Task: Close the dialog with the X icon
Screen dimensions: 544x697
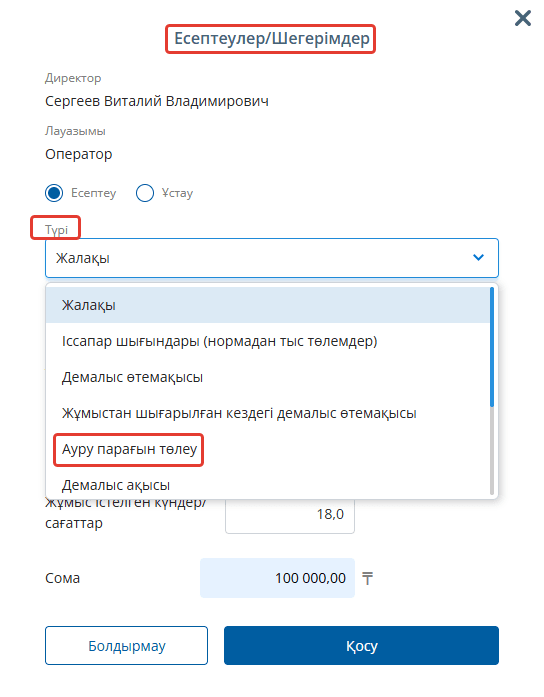Action: 523,18
